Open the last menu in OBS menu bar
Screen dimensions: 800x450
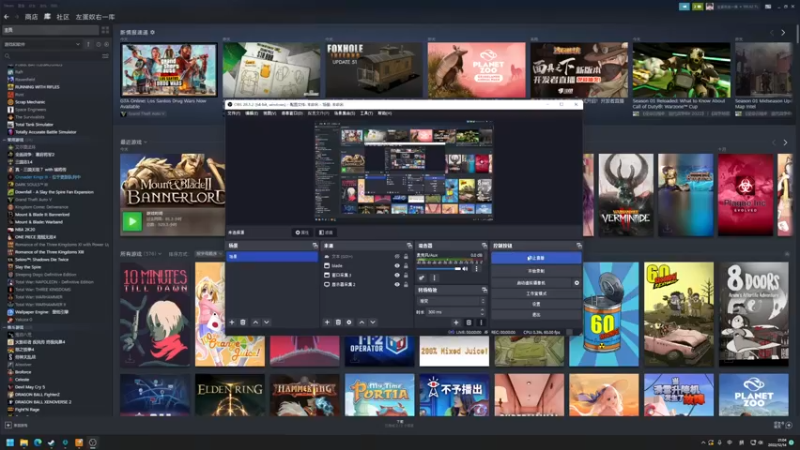point(385,113)
